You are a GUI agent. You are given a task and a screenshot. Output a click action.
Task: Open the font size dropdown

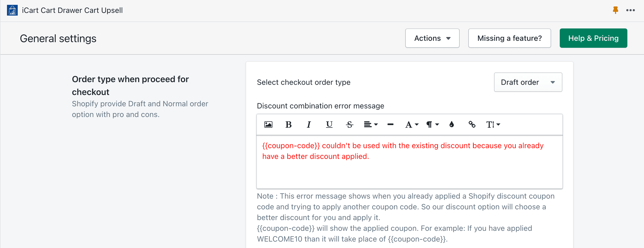click(493, 125)
